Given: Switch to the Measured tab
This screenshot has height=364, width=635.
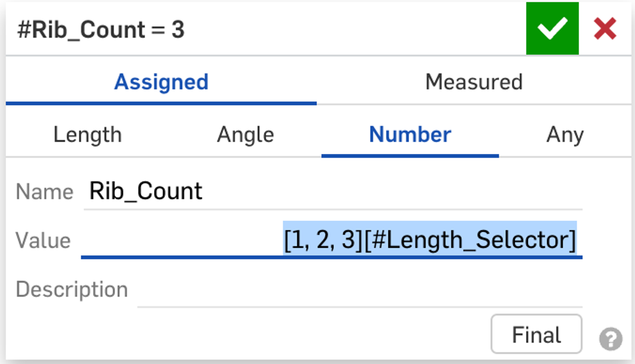Looking at the screenshot, I should click(473, 82).
